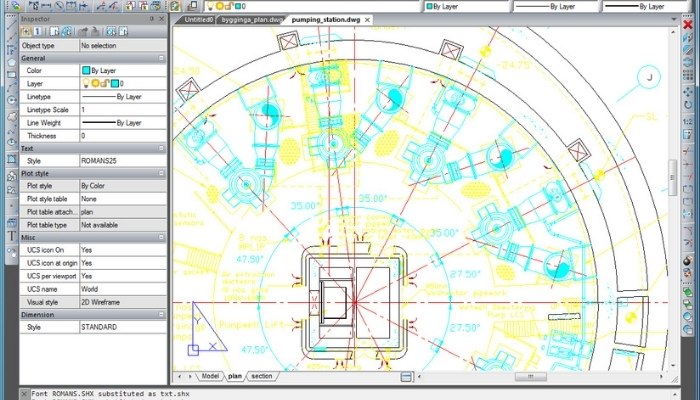Open the top toolbar lineweight By Layer dropdown
Viewport: 700px width, 400px height.
[645, 6]
